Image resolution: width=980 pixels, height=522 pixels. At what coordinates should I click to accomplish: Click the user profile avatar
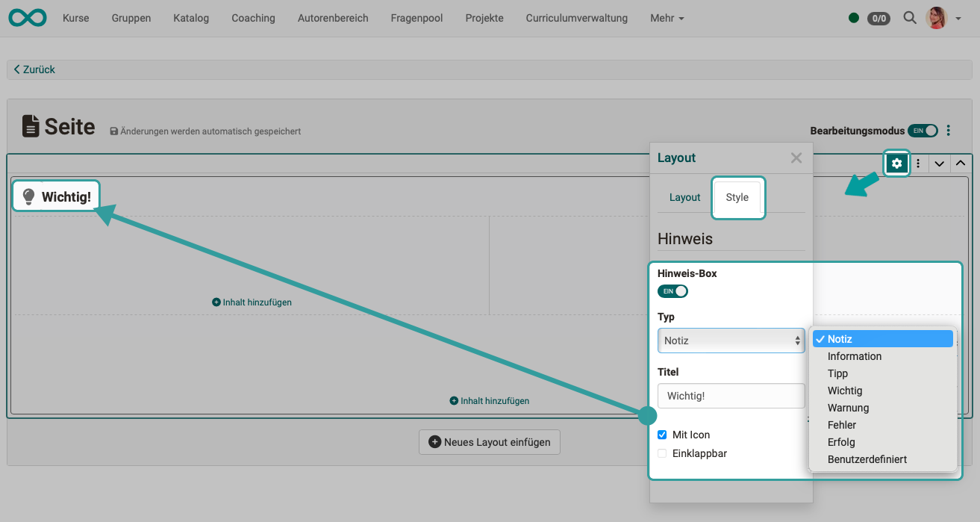(x=936, y=18)
